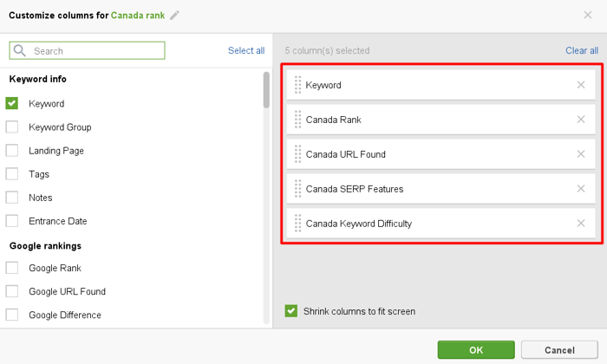Uncheck the Keyword checkbox
This screenshot has width=607, height=364.
[x=11, y=103]
